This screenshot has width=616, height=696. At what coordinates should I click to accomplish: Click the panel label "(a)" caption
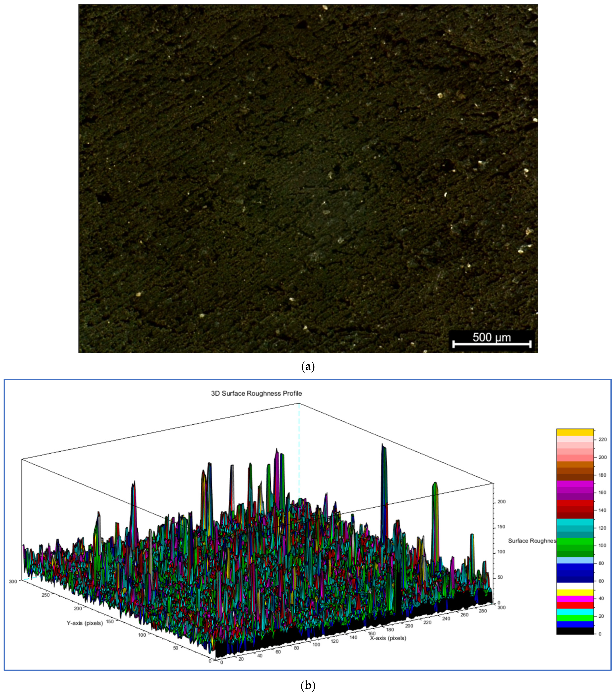coord(308,367)
